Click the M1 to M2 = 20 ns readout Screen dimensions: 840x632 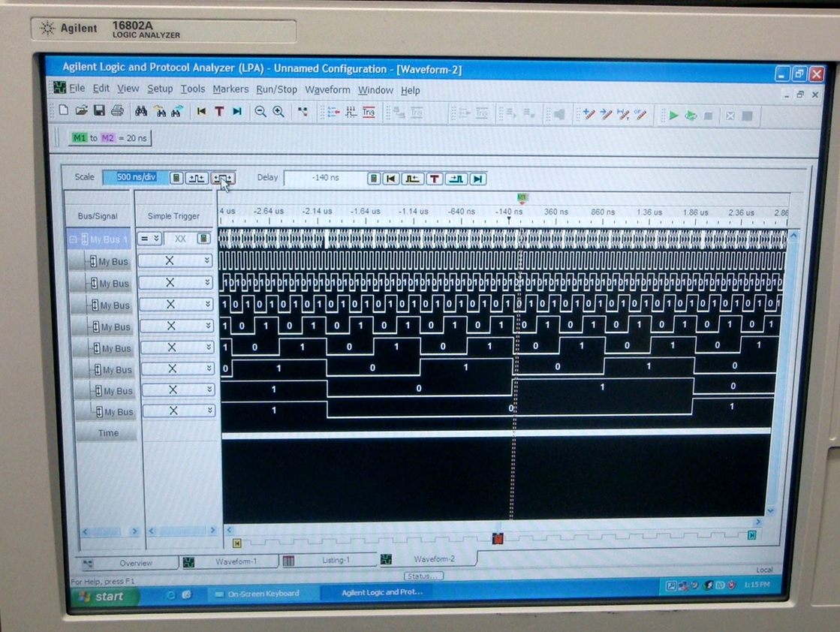click(x=110, y=137)
